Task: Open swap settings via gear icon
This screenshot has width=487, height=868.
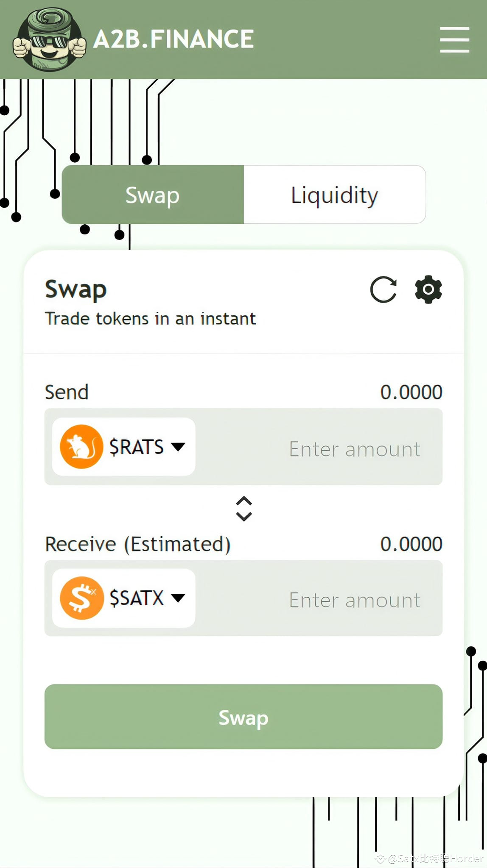Action: point(428,289)
